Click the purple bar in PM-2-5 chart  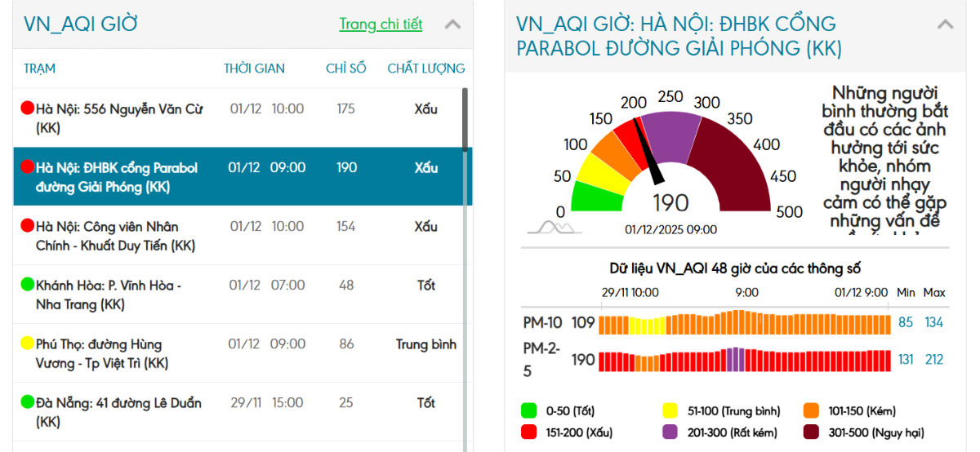734,359
